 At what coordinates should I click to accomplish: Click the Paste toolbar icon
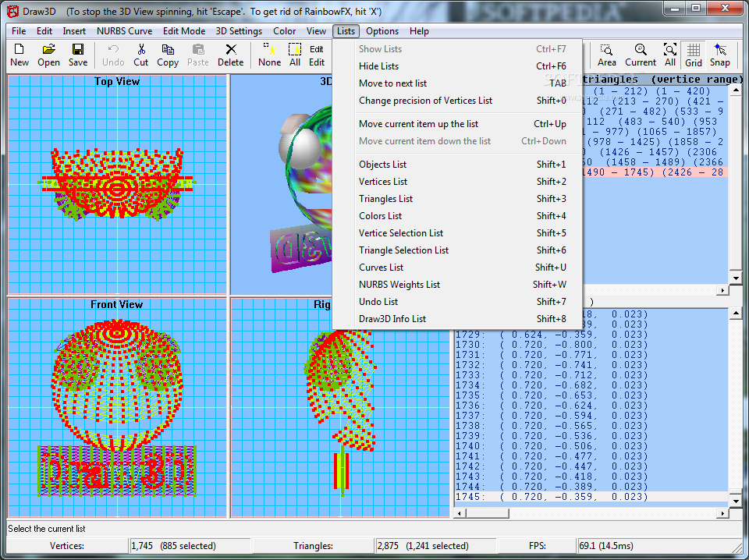(197, 55)
